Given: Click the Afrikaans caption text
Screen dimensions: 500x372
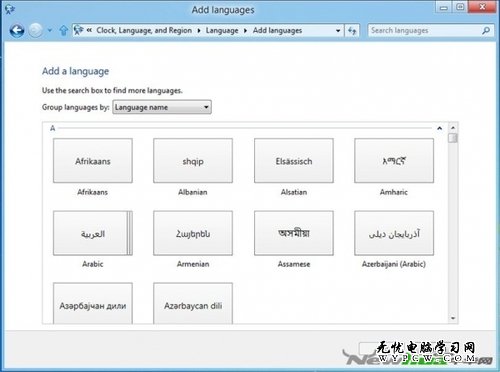Looking at the screenshot, I should tap(93, 192).
